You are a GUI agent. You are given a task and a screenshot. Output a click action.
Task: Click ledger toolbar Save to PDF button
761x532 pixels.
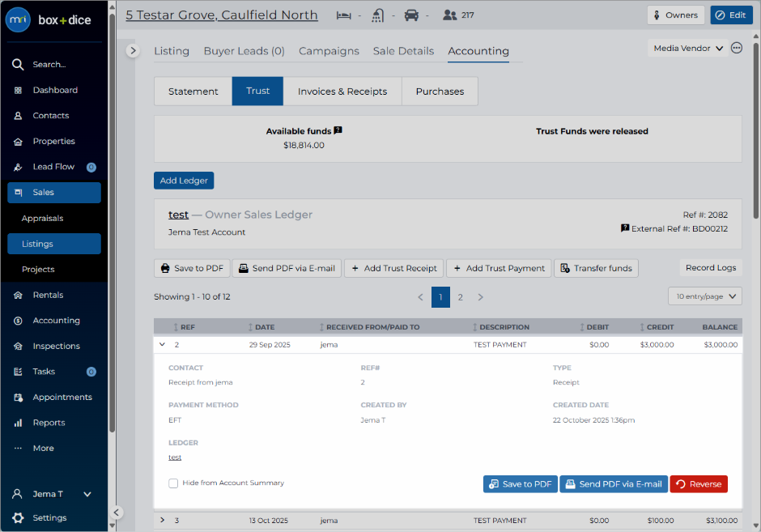(x=192, y=268)
